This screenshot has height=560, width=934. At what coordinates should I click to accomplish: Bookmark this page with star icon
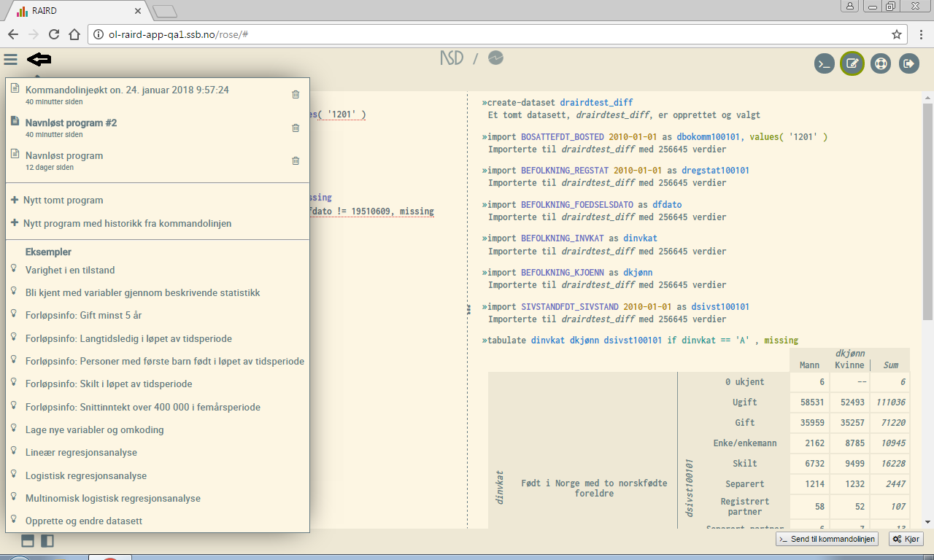tap(897, 34)
